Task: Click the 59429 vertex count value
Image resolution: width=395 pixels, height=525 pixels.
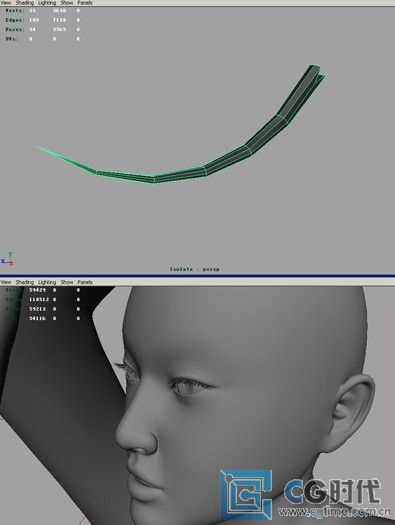Action: pyautogui.click(x=37, y=290)
